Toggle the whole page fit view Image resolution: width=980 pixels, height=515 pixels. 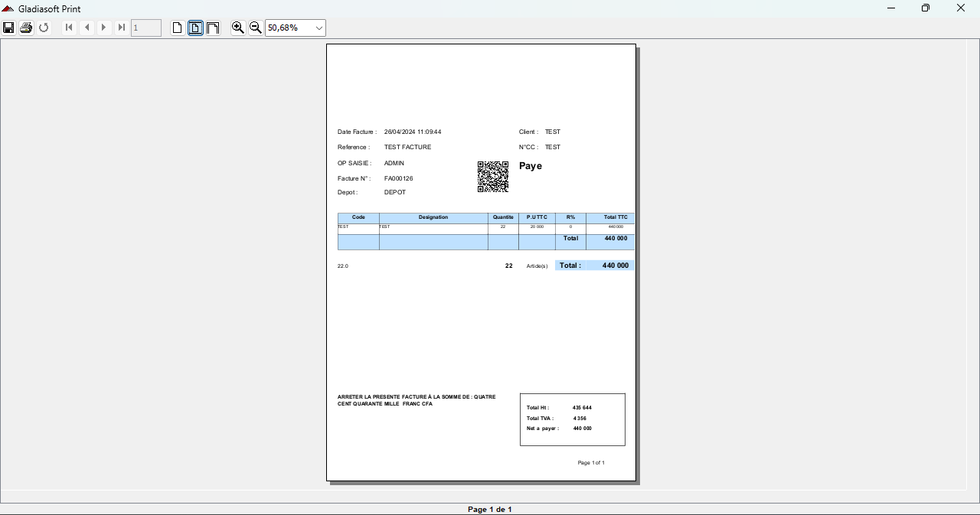click(x=195, y=28)
